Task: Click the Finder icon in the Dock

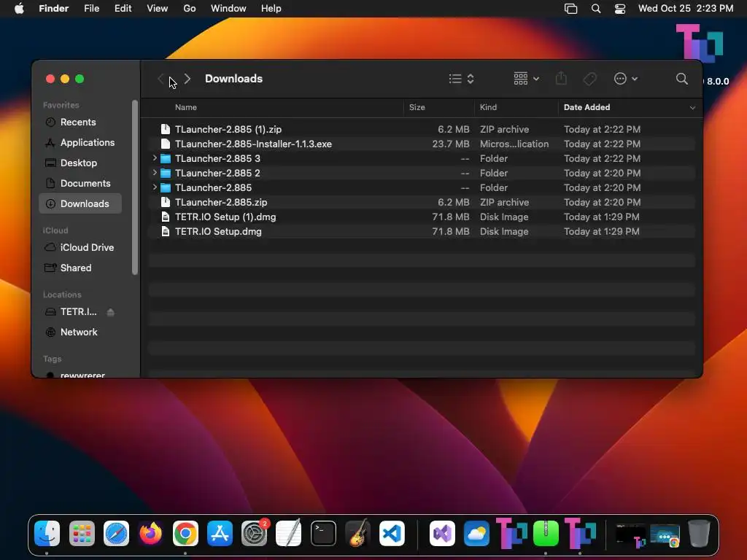Action: tap(47, 533)
